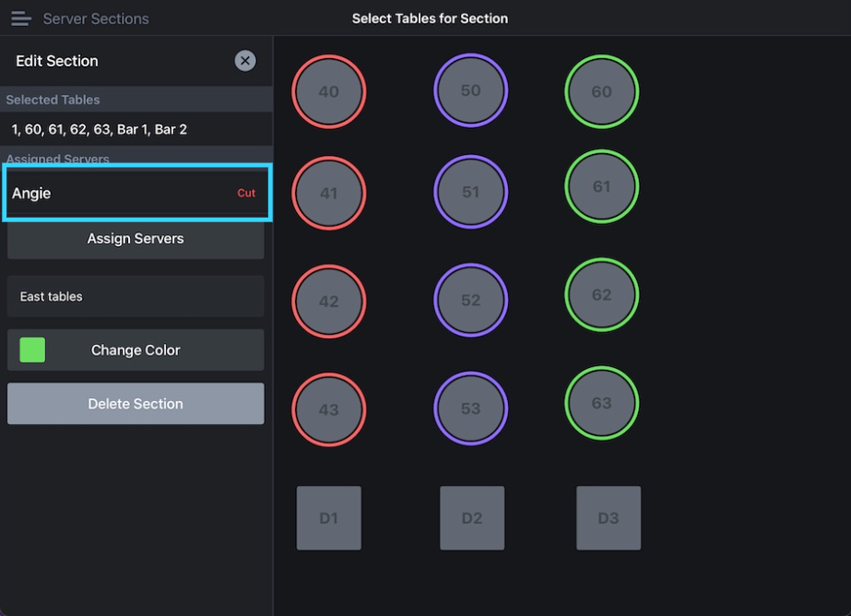Deselect table 60

(x=602, y=91)
